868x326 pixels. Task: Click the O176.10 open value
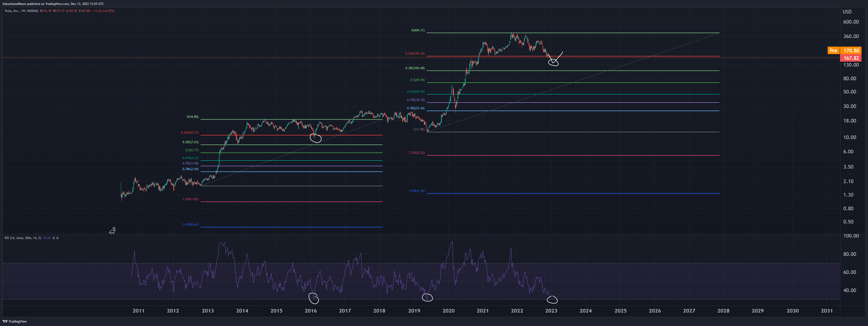[46, 11]
